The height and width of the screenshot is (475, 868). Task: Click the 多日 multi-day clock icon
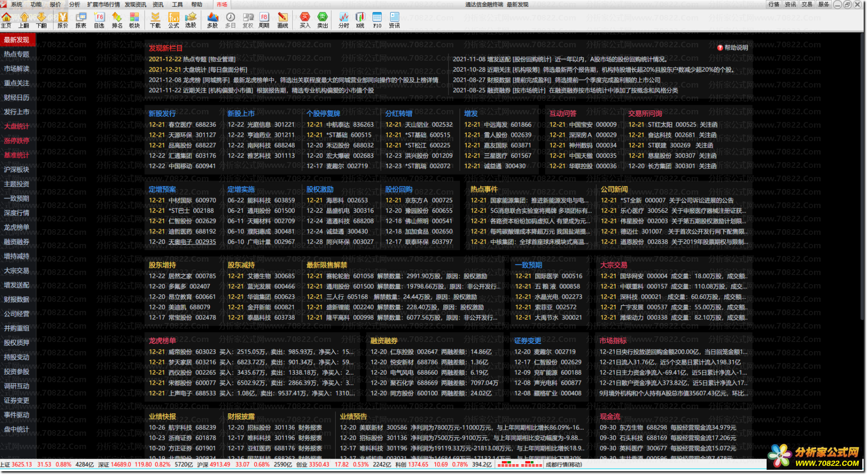(x=231, y=20)
